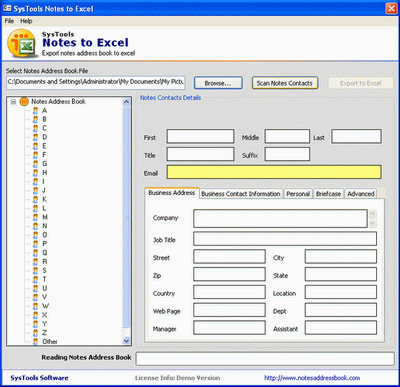Select letter Y in address book tree
The image size is (400, 387).
point(45,324)
